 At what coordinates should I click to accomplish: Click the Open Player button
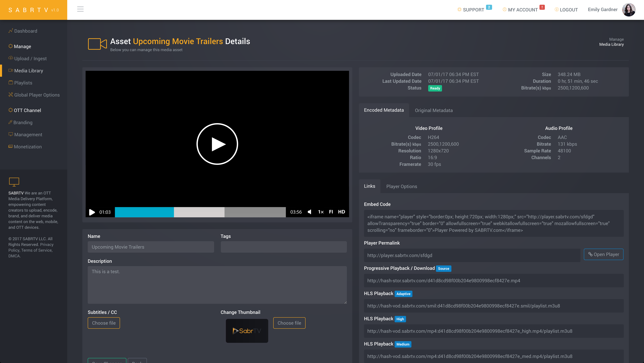point(603,255)
